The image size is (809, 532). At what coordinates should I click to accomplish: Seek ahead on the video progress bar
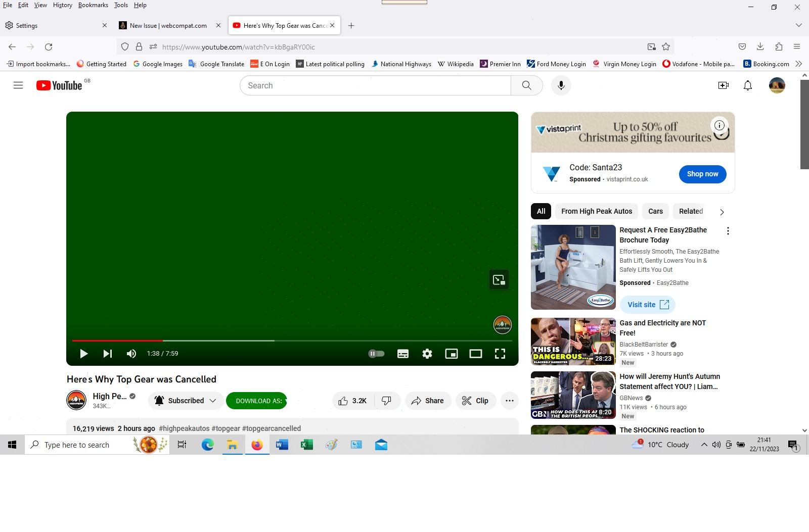point(303,341)
